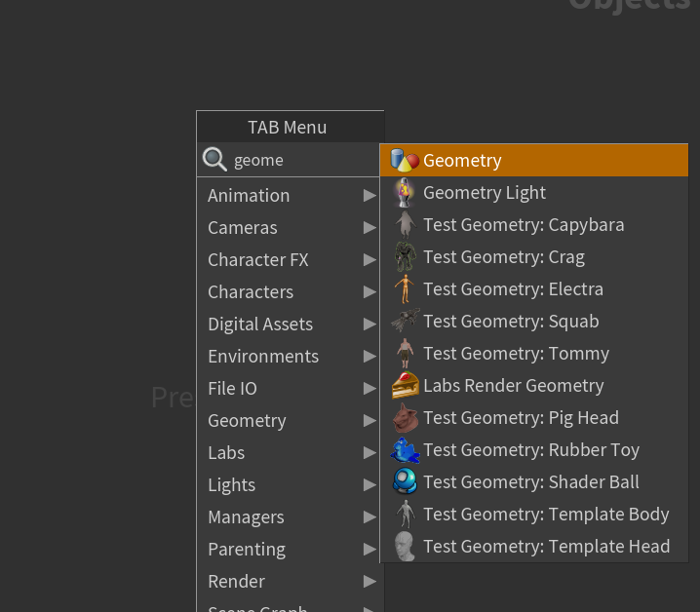Expand the Animation submenu arrow
The width and height of the screenshot is (700, 612).
[369, 196]
